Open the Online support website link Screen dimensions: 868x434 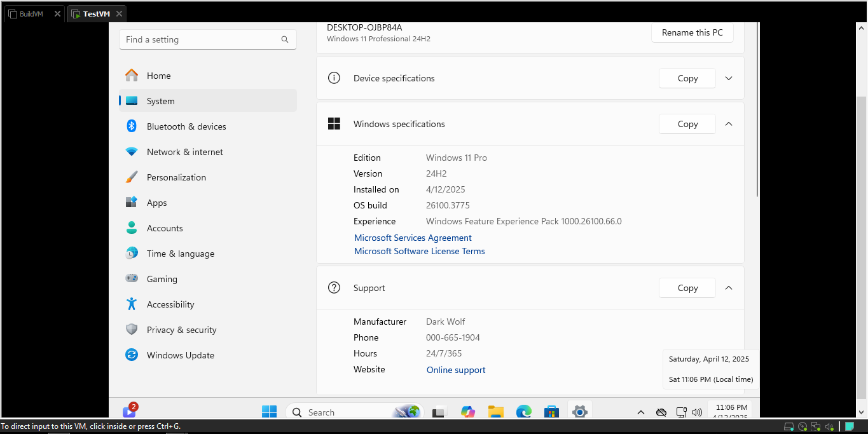point(456,370)
